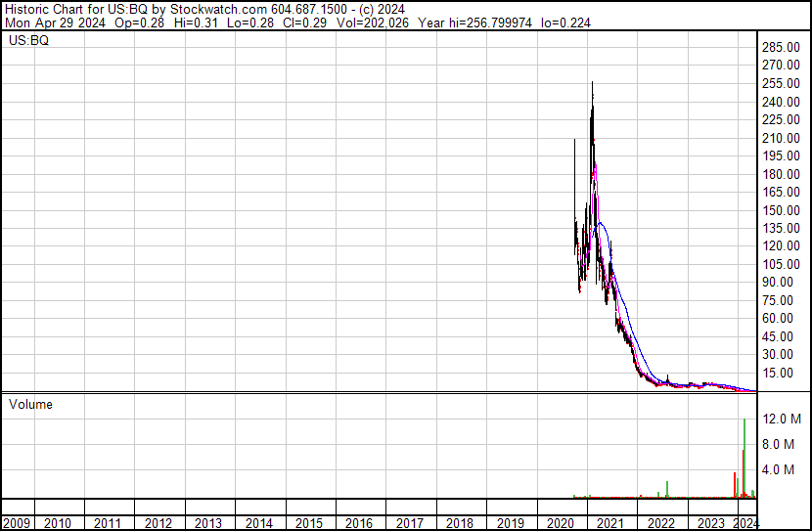Click the 4.0 M volume axis label
Screen dimensions: 812x531
[x=779, y=469]
